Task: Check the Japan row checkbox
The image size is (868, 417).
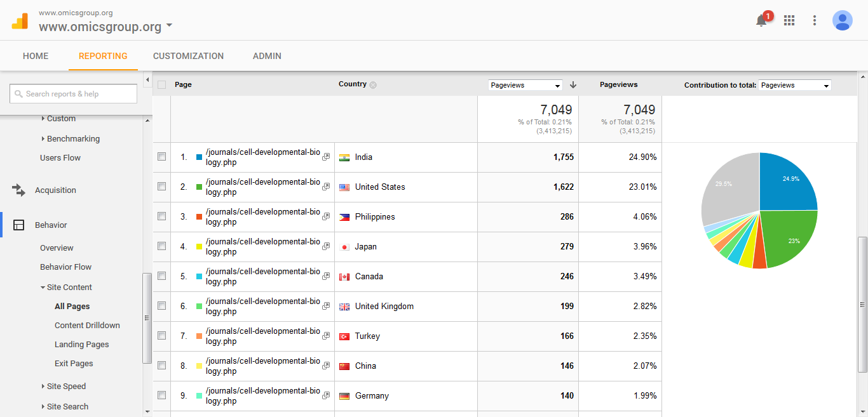Action: [161, 246]
